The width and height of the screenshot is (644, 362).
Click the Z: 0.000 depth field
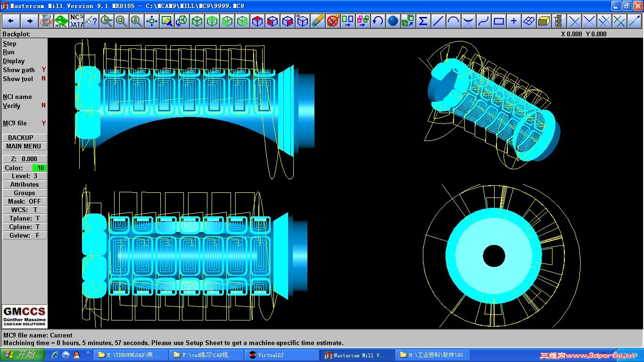[25, 159]
